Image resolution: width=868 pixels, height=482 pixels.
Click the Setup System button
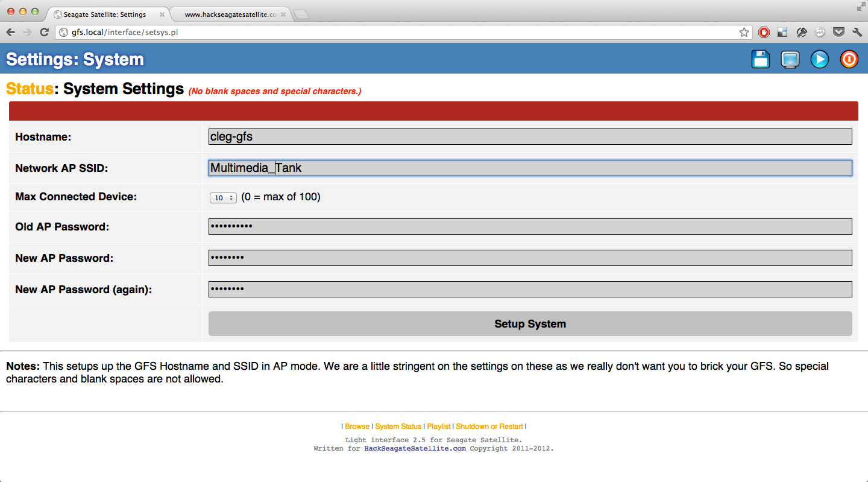(530, 324)
